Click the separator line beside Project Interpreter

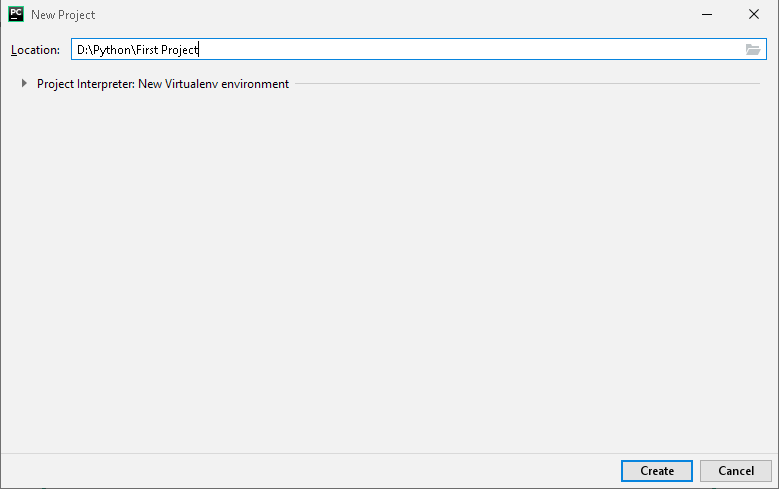click(x=527, y=83)
